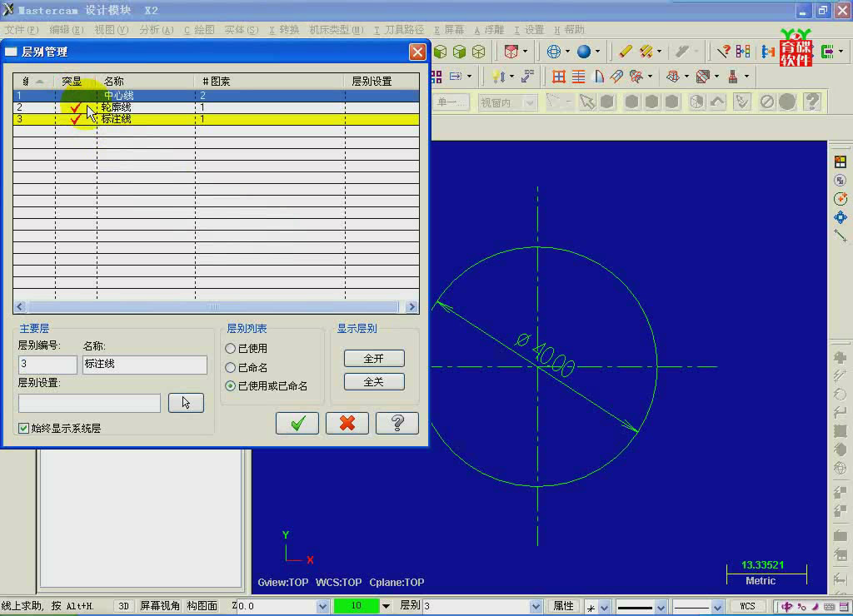
Task: Open the 视窗内 selection dropdown
Action: click(529, 102)
